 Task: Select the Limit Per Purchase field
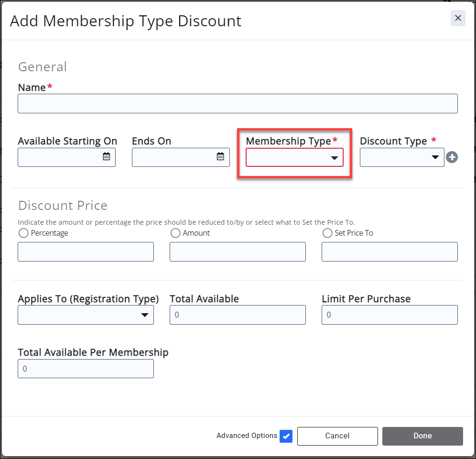coord(389,315)
